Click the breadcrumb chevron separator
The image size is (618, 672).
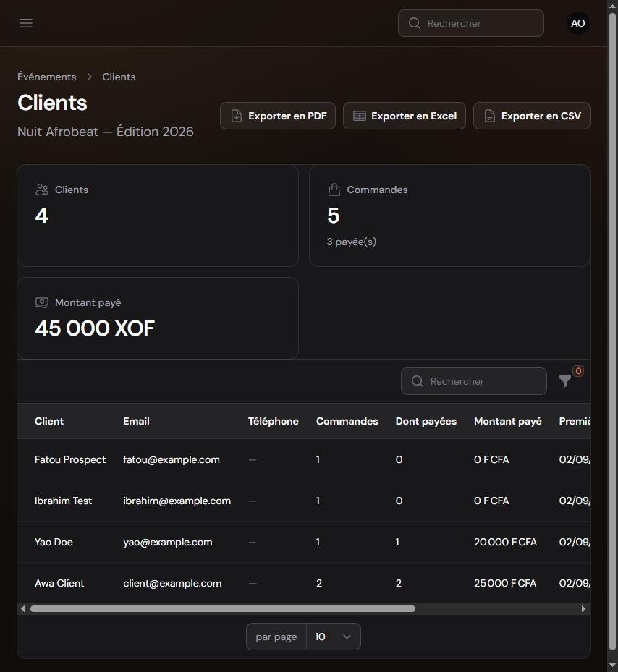(89, 77)
